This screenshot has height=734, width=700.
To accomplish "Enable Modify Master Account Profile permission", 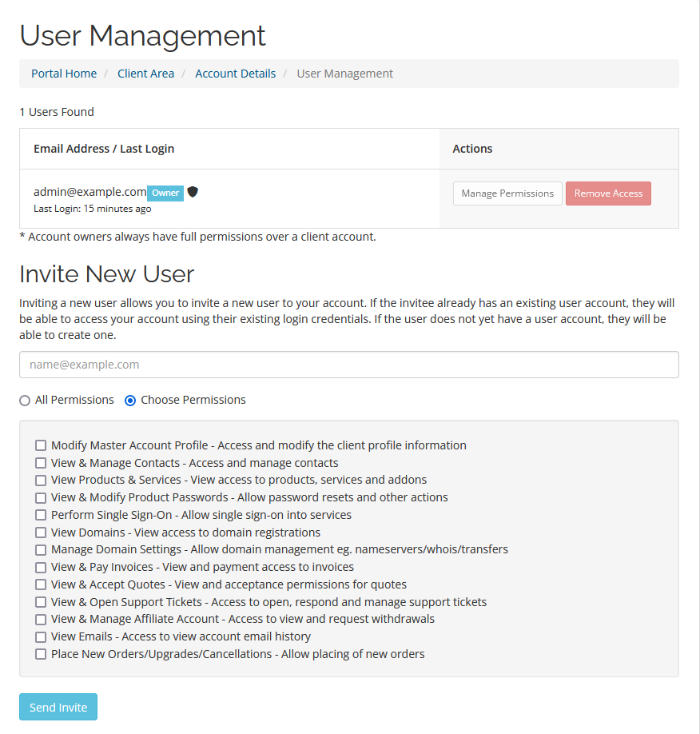I will [41, 445].
